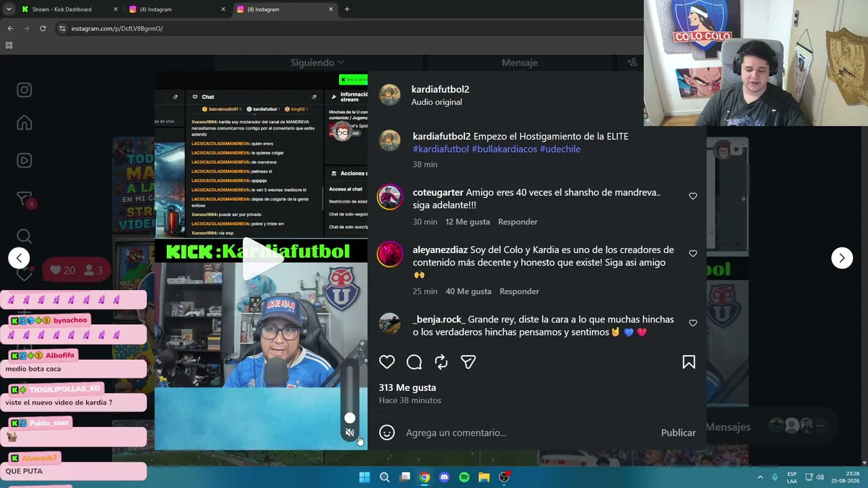Reload the Instagram page
The image size is (868, 488).
[43, 28]
